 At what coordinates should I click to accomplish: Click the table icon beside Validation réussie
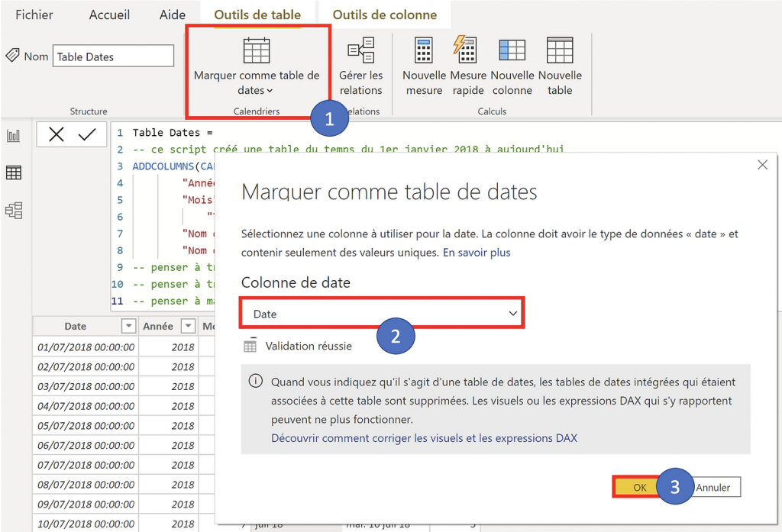(x=250, y=345)
